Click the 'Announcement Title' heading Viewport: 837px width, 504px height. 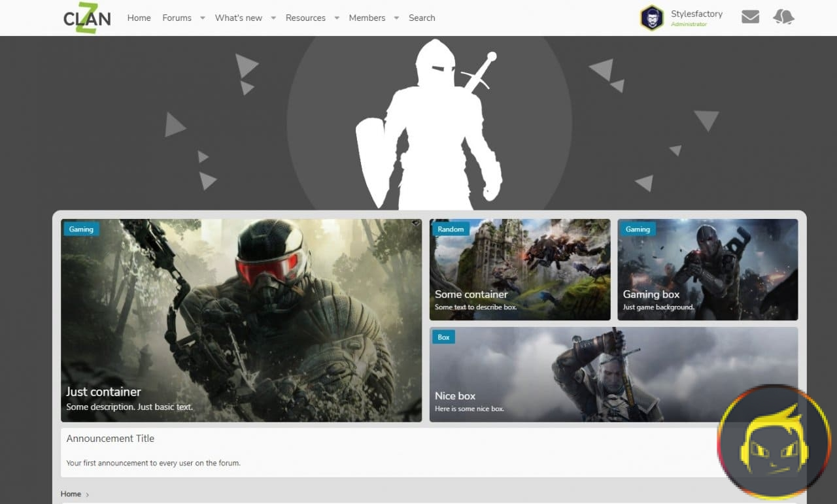[x=111, y=439]
